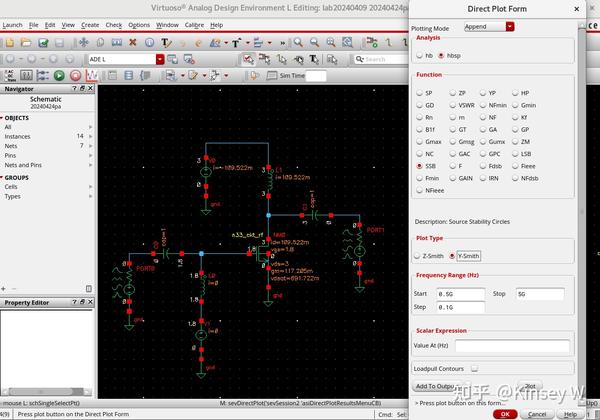Click the Create Wire Name (T) icon

(166, 42)
